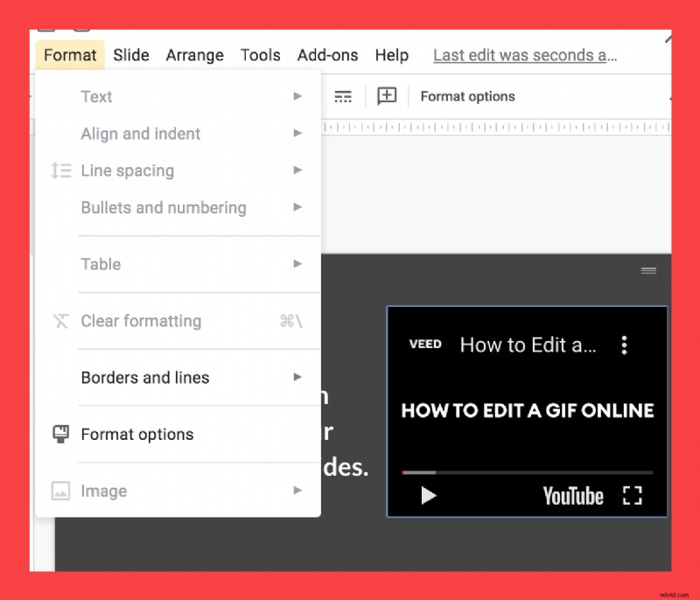Image resolution: width=700 pixels, height=600 pixels.
Task: Click the Clear formatting icon in the Format menu
Action: coord(61,322)
